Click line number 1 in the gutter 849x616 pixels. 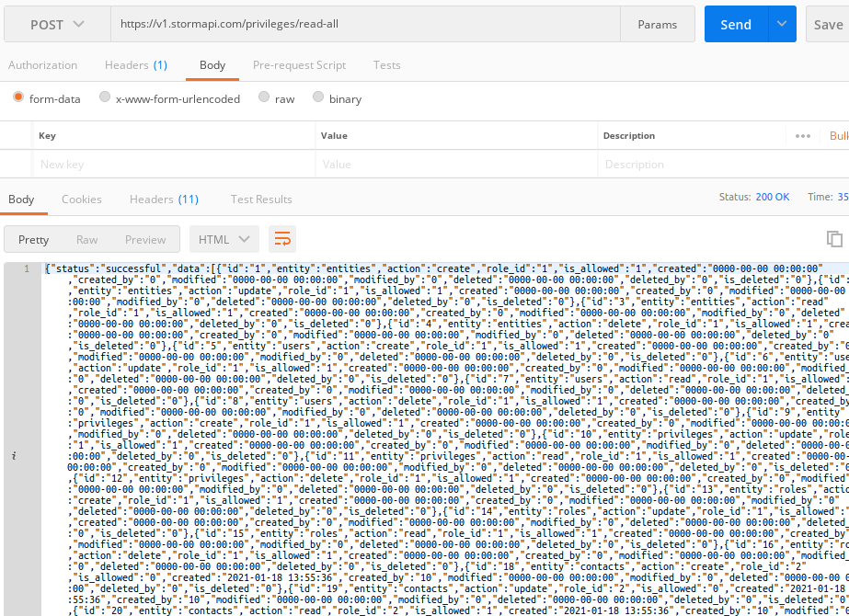(x=26, y=268)
